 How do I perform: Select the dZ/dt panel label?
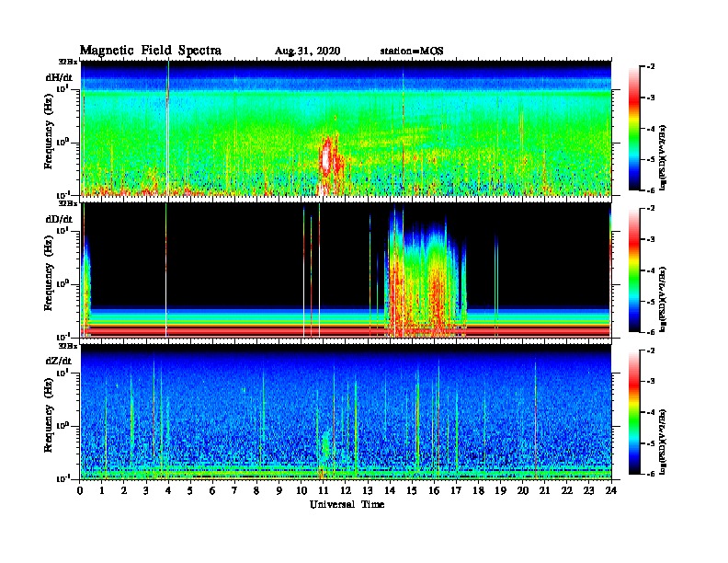(x=59, y=361)
